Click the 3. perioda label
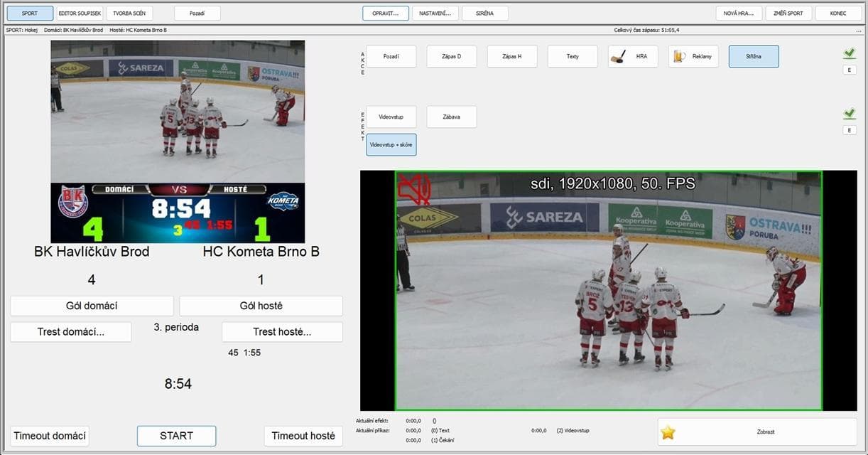868x455 pixels. [x=176, y=328]
